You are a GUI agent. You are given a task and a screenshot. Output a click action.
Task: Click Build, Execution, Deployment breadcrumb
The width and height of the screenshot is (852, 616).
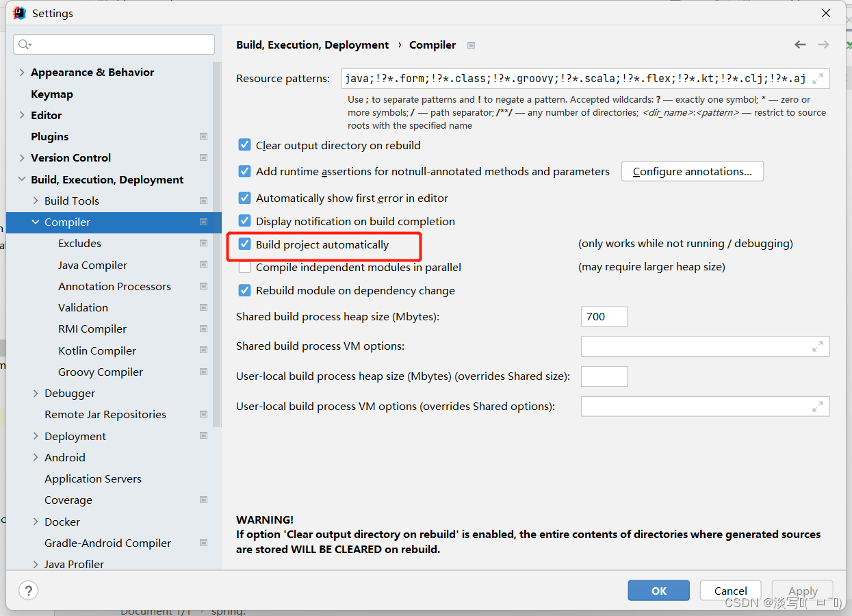pyautogui.click(x=313, y=44)
